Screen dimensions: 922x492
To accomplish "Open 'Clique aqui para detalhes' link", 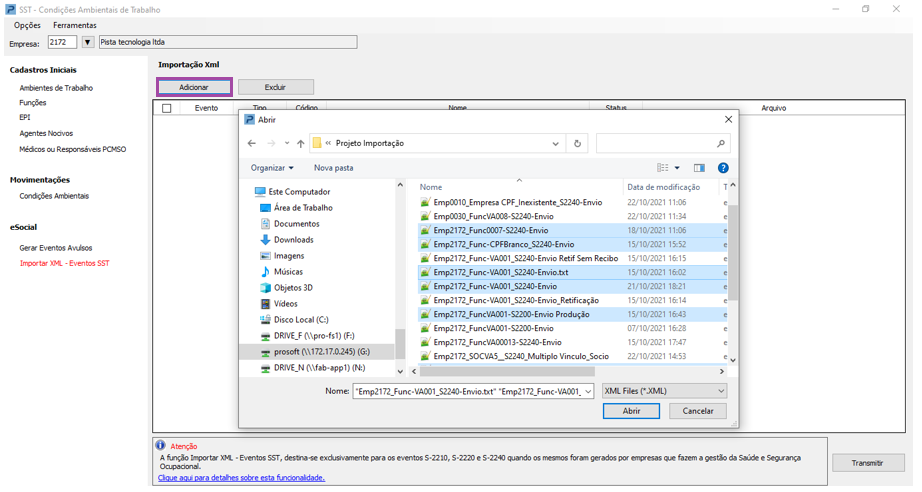I will point(240,478).
